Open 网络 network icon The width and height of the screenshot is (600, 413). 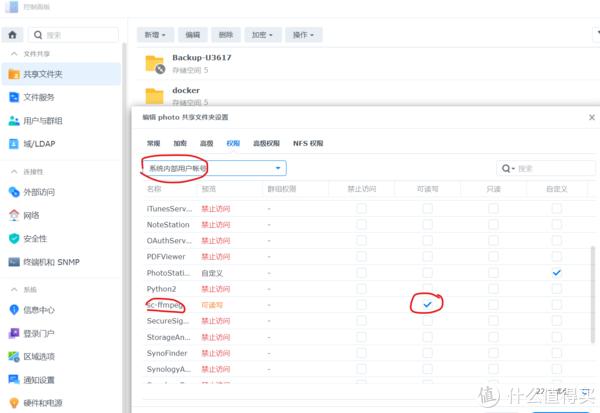pos(14,215)
